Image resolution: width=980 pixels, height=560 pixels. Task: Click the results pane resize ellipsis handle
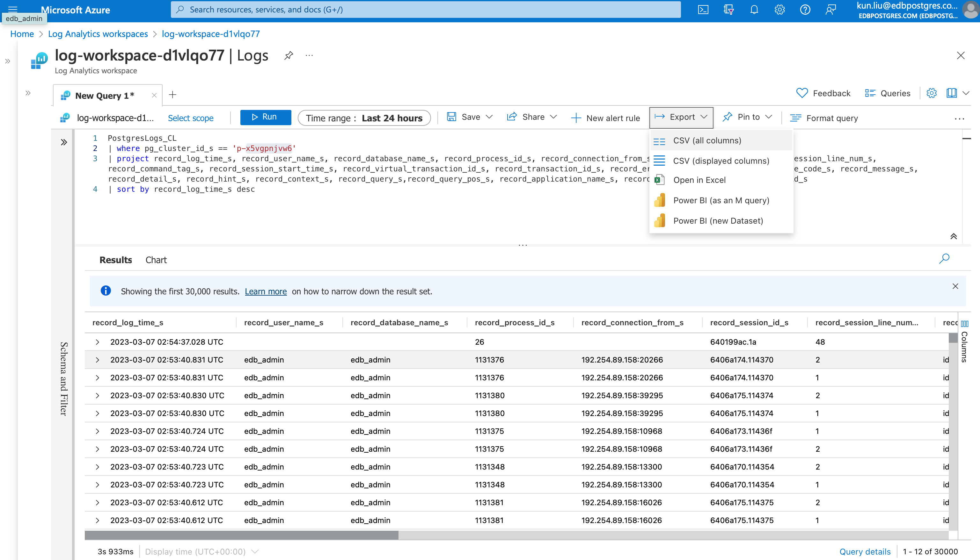522,245
